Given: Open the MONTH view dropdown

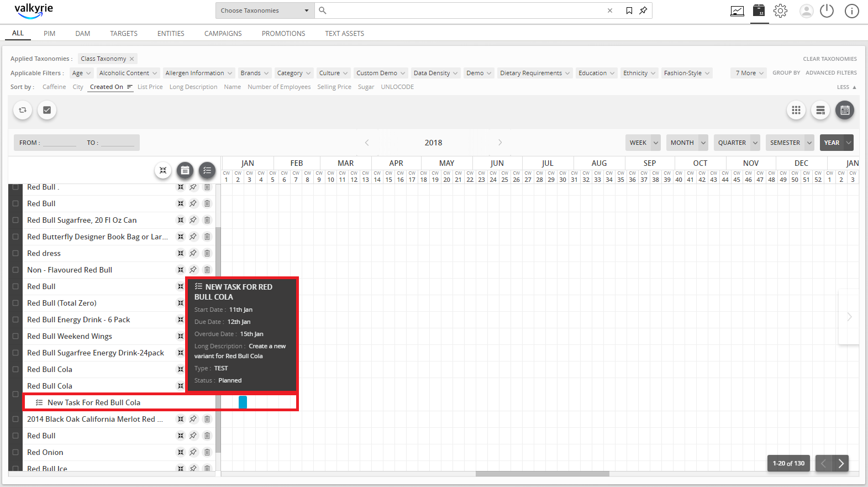Looking at the screenshot, I should [x=687, y=143].
